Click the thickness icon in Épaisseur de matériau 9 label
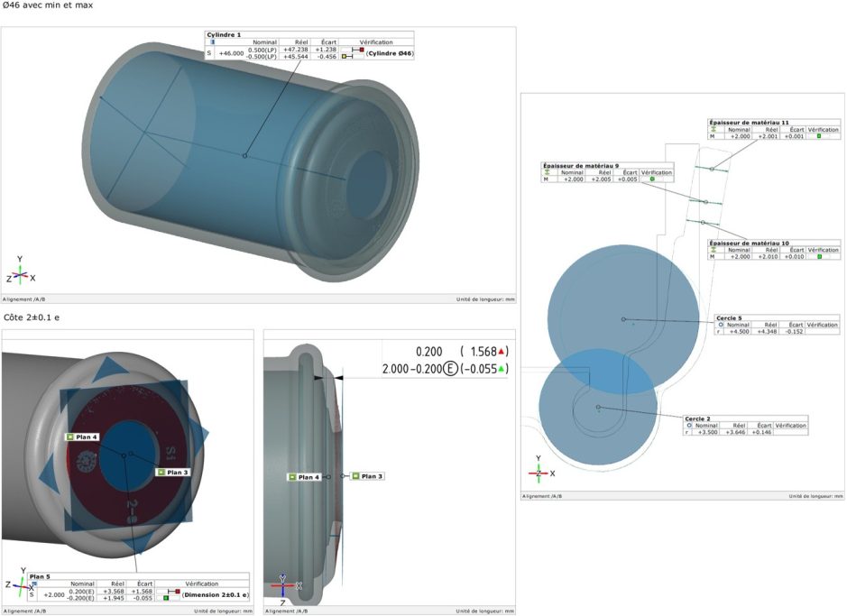 pyautogui.click(x=547, y=172)
